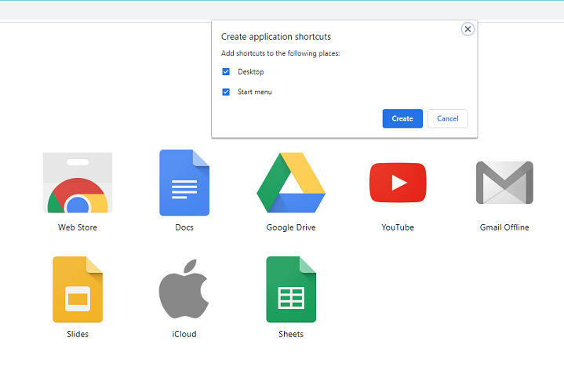Click the YouTube label text
564x392 pixels.
click(398, 227)
